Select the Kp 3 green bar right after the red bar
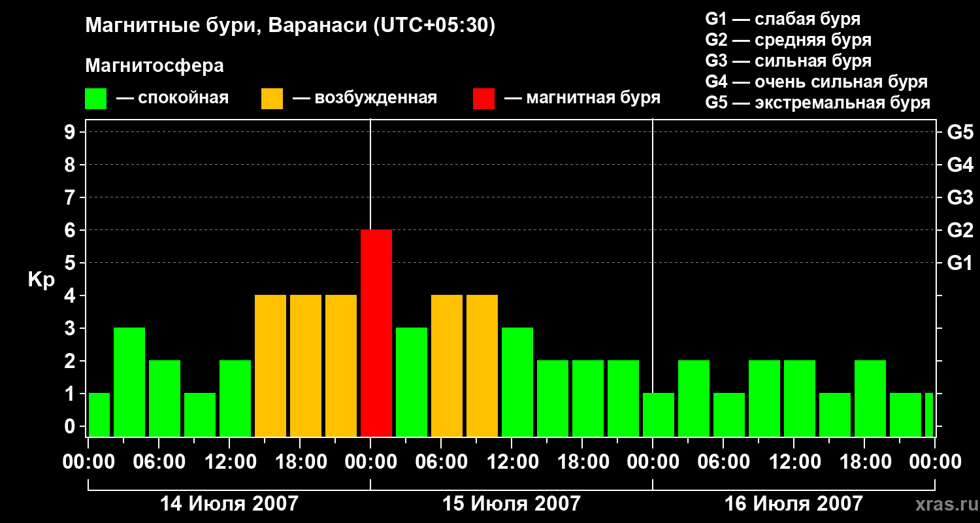Screen dimensions: 980x523 pyautogui.click(x=412, y=382)
